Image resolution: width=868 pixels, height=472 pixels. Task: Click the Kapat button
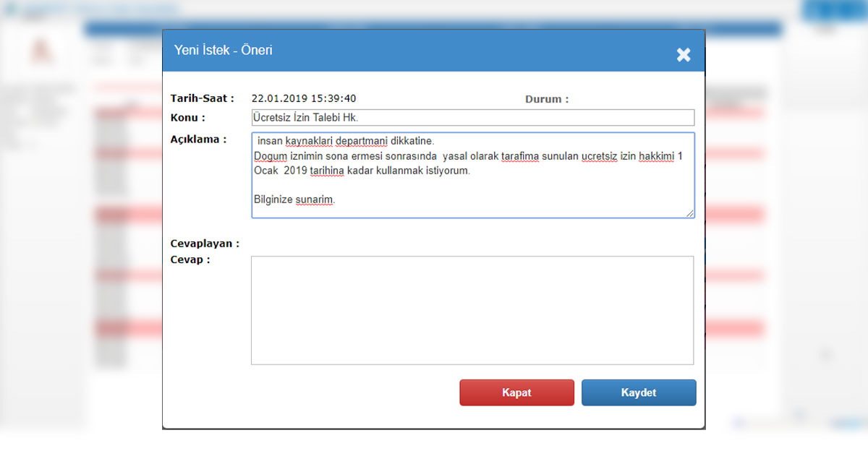coord(516,392)
